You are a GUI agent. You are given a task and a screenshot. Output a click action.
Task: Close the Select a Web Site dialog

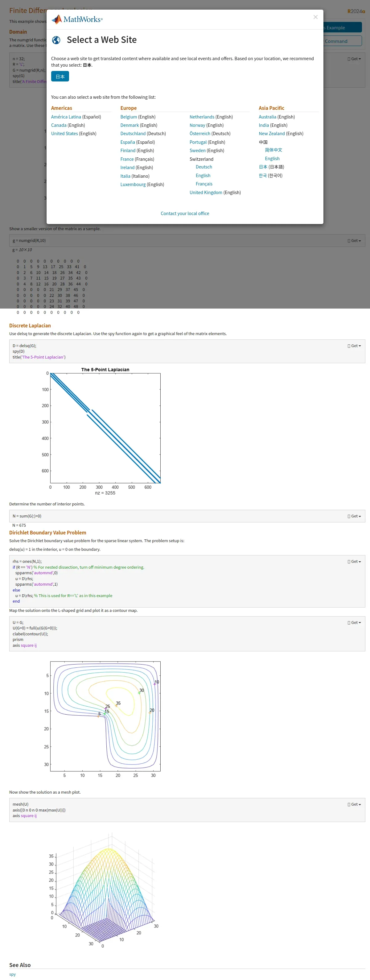click(315, 17)
